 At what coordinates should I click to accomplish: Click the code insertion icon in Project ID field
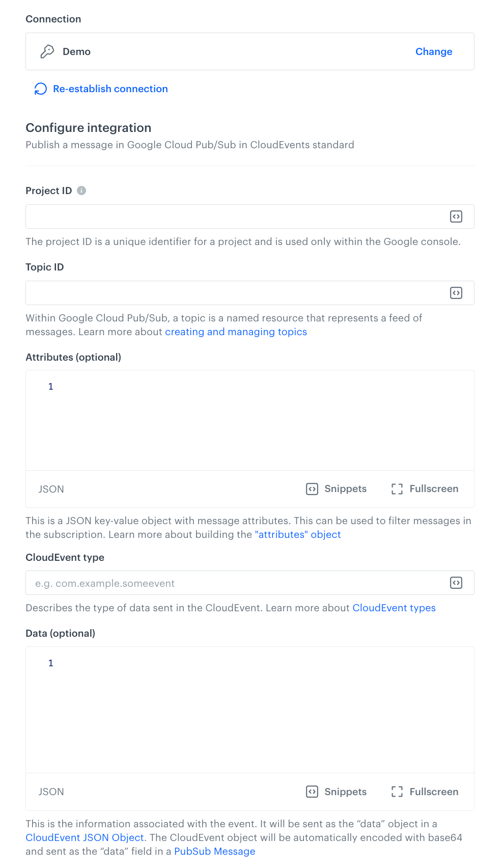click(x=456, y=216)
